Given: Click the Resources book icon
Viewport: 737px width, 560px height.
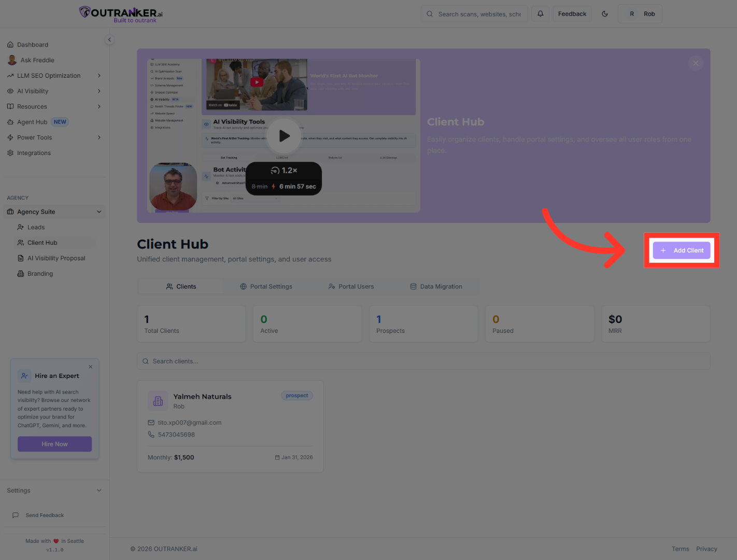Looking at the screenshot, I should click(10, 107).
